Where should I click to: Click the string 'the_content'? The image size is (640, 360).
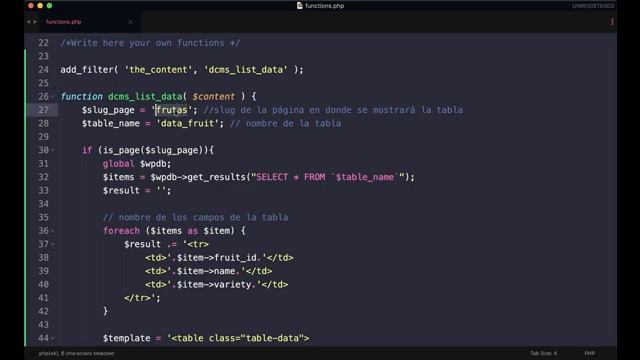tap(158, 70)
